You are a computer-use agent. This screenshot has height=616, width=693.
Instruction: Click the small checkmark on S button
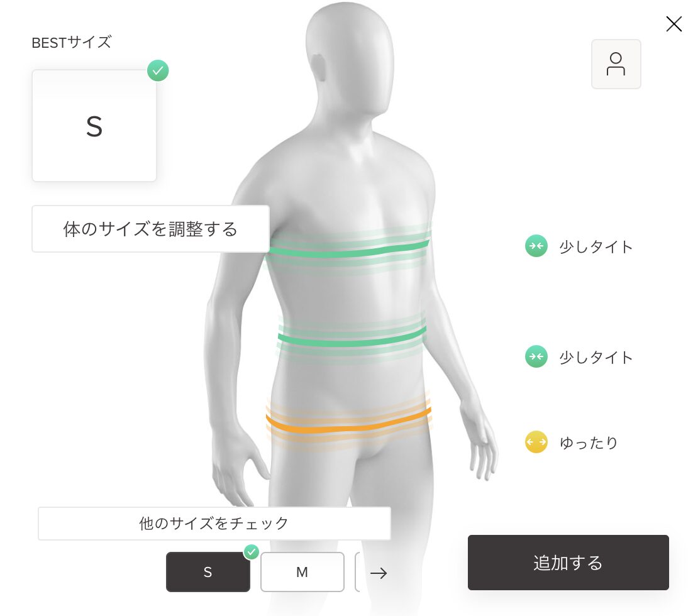[x=252, y=552]
